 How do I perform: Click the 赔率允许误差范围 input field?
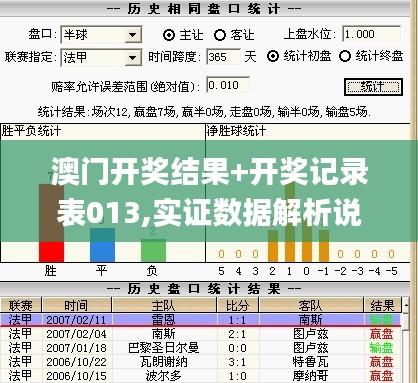(x=228, y=85)
